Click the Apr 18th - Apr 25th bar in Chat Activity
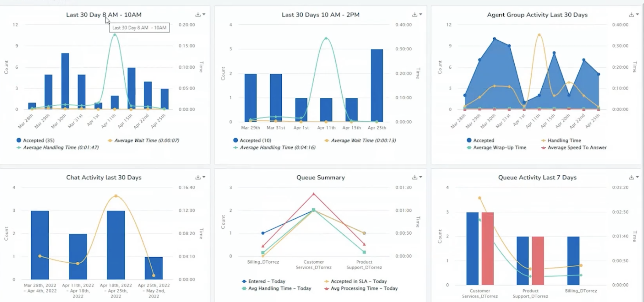 coord(116,245)
